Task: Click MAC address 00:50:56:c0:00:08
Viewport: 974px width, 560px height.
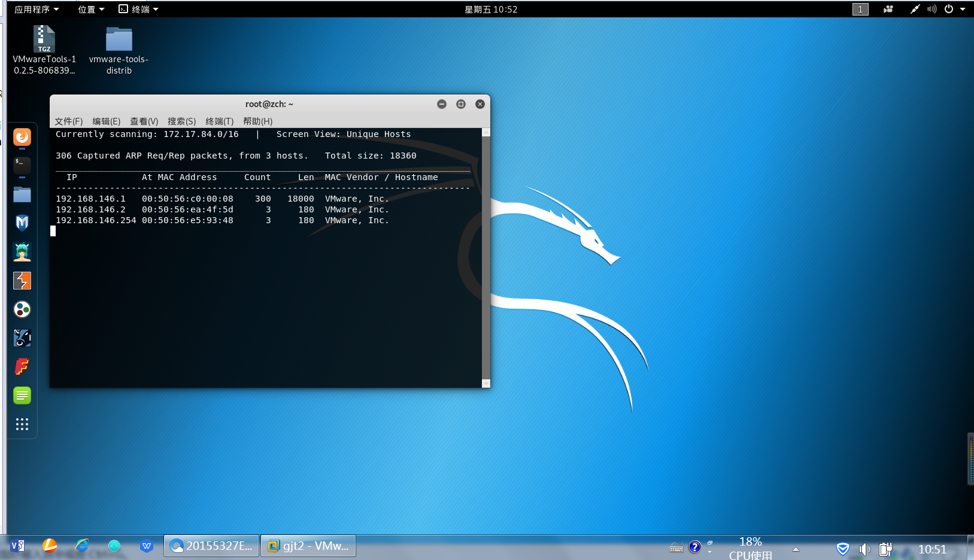Action: (x=187, y=199)
